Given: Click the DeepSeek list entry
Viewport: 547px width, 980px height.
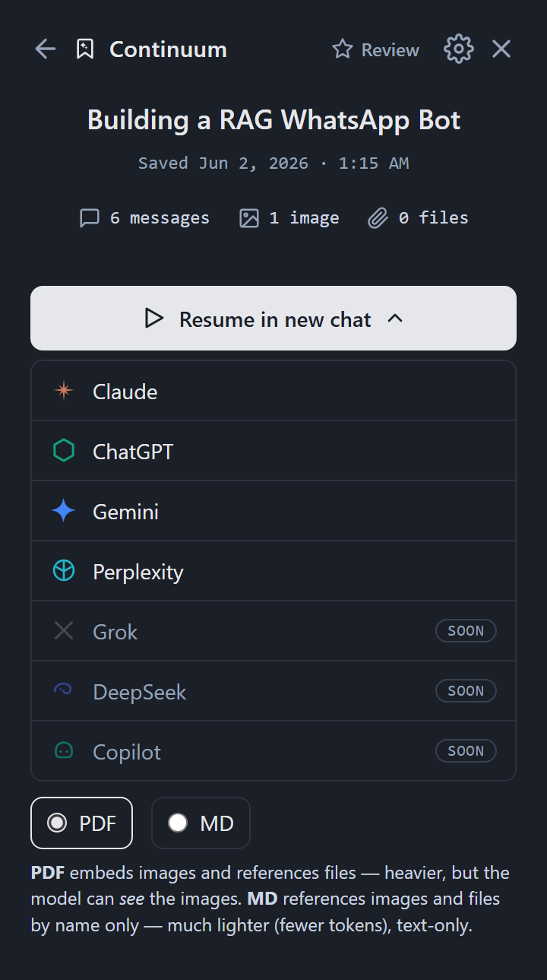Looking at the screenshot, I should (x=273, y=691).
